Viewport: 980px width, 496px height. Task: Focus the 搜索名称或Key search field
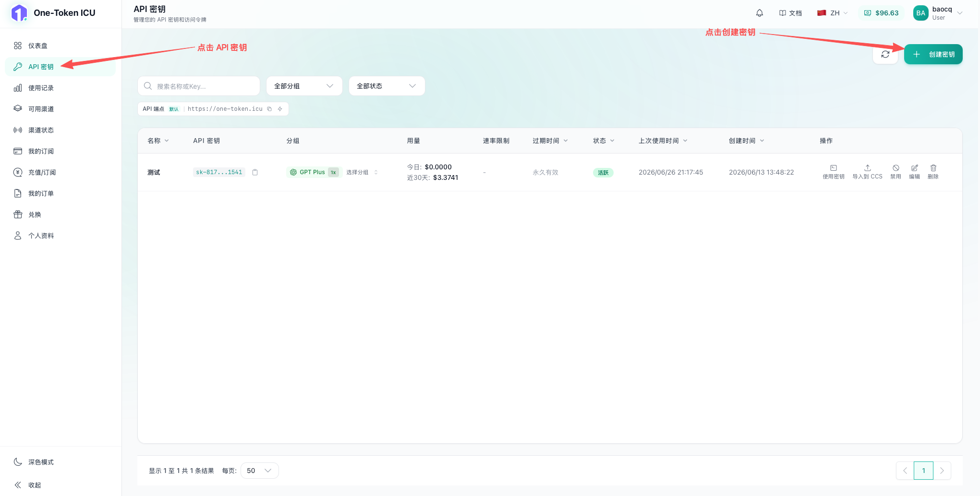(199, 86)
